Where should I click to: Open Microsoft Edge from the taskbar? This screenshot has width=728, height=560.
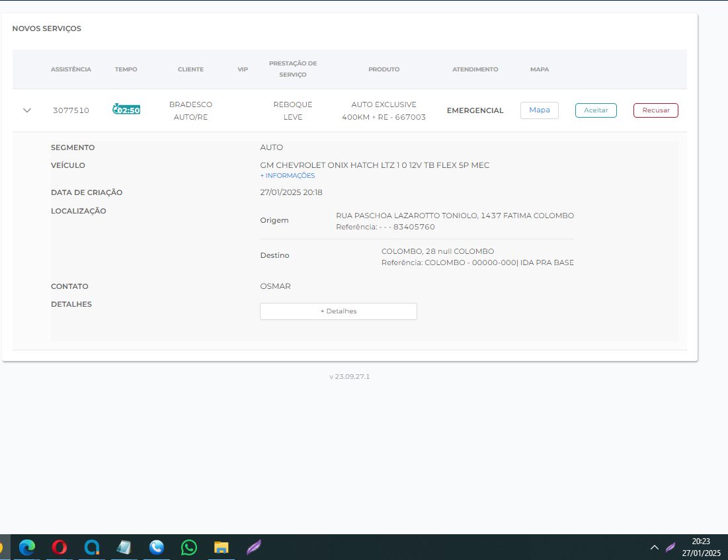(27, 547)
